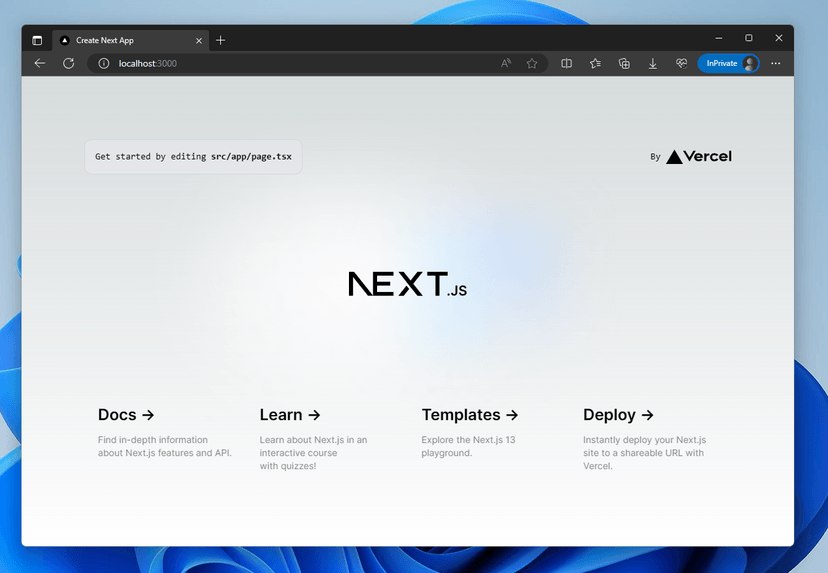This screenshot has height=573, width=828.
Task: Open a new tab with plus
Action: [x=221, y=40]
